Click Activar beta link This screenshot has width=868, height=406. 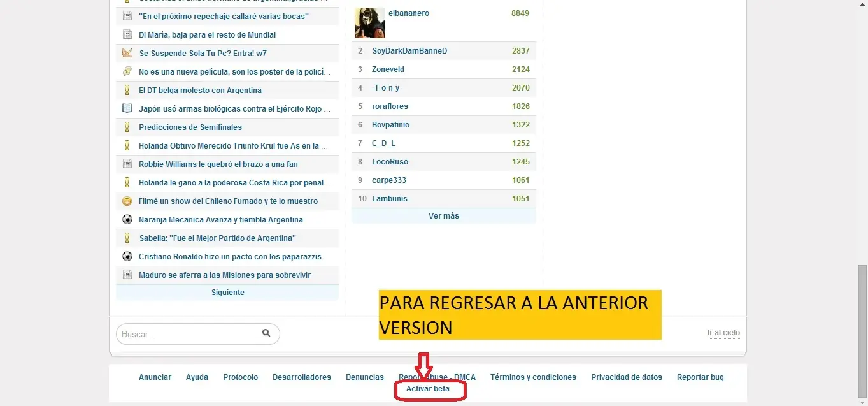[x=428, y=388]
